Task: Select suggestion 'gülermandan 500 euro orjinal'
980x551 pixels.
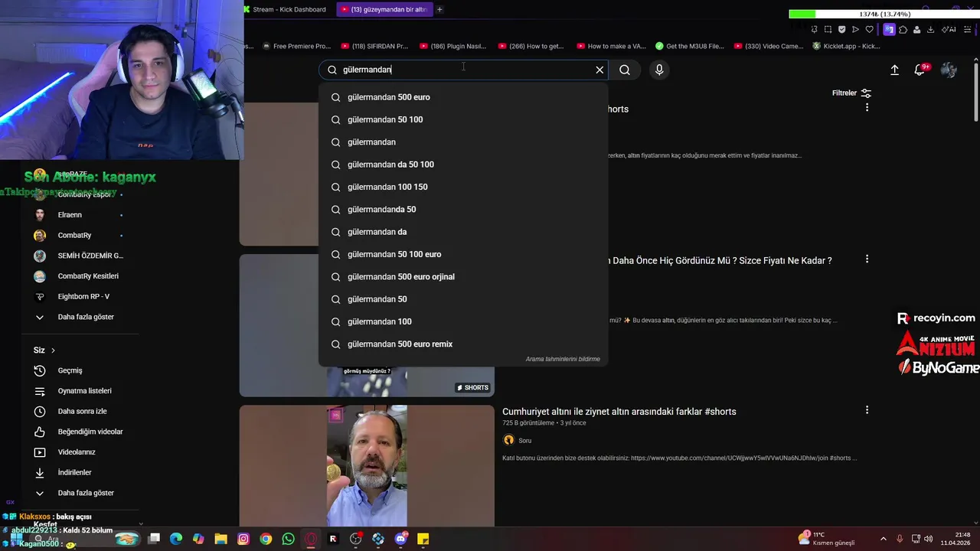Action: (x=463, y=277)
